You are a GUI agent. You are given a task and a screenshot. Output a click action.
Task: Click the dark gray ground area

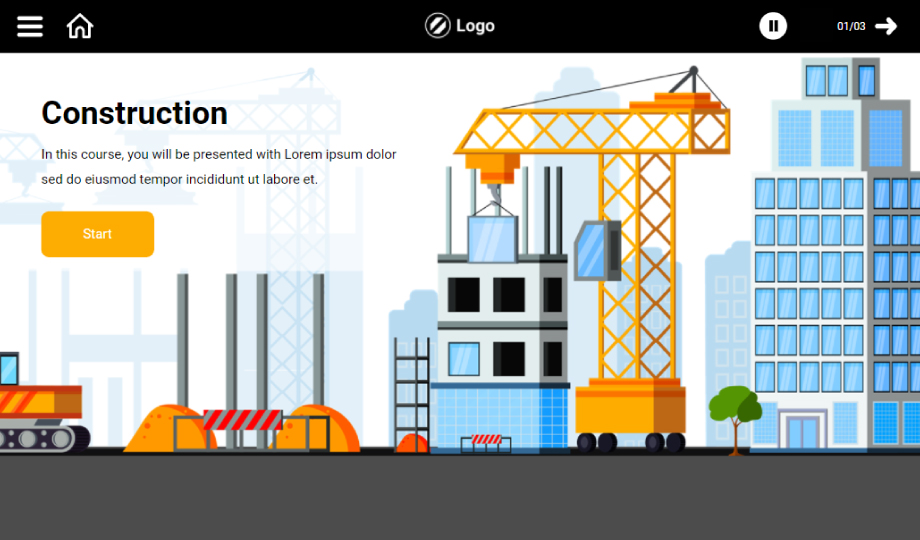tap(460, 498)
